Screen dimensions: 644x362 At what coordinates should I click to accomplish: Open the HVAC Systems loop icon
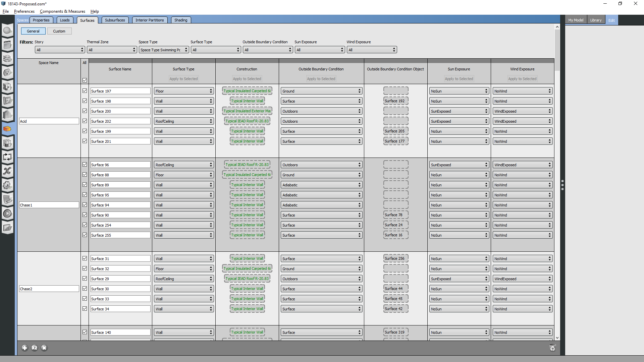pyautogui.click(x=7, y=157)
